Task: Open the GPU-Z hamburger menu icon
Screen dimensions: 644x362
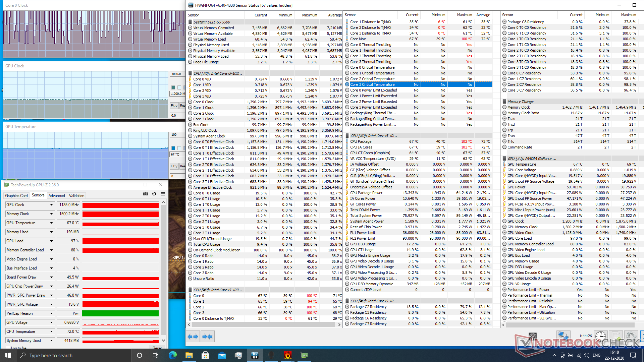Action: pyautogui.click(x=163, y=194)
